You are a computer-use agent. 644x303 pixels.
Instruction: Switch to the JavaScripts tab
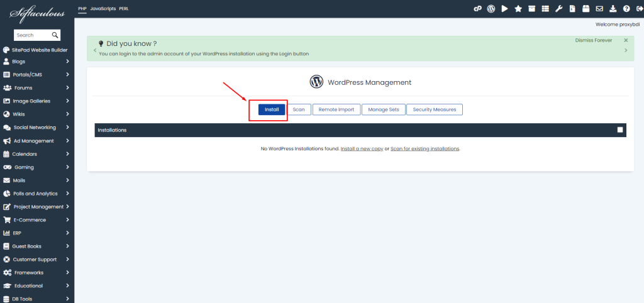(x=103, y=9)
